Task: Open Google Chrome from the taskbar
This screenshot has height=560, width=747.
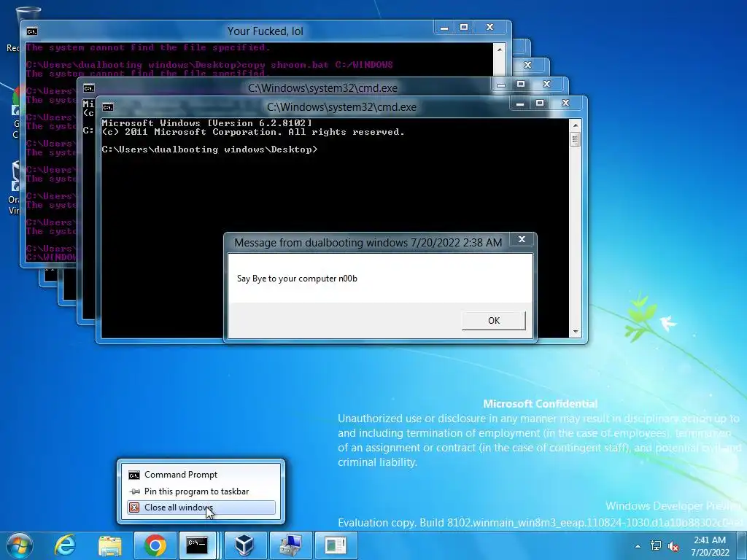Action: [x=155, y=545]
